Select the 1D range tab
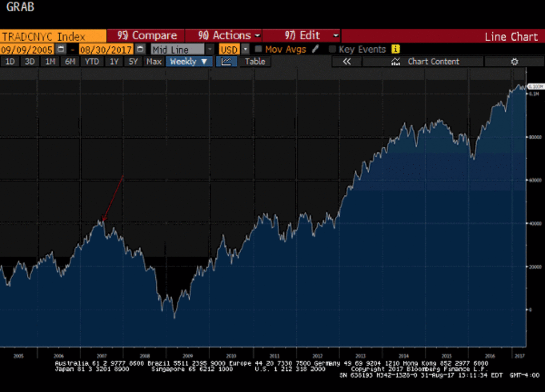The height and width of the screenshot is (392, 545). coord(10,62)
